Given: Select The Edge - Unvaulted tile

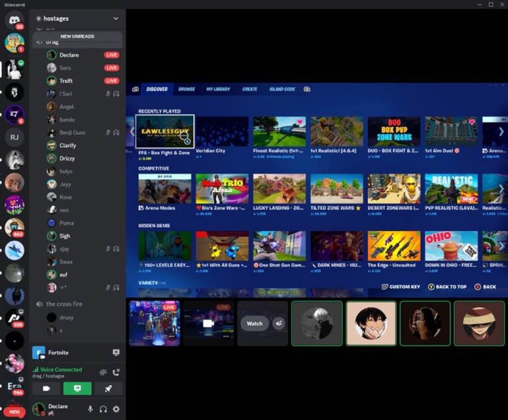Looking at the screenshot, I should coord(394,246).
